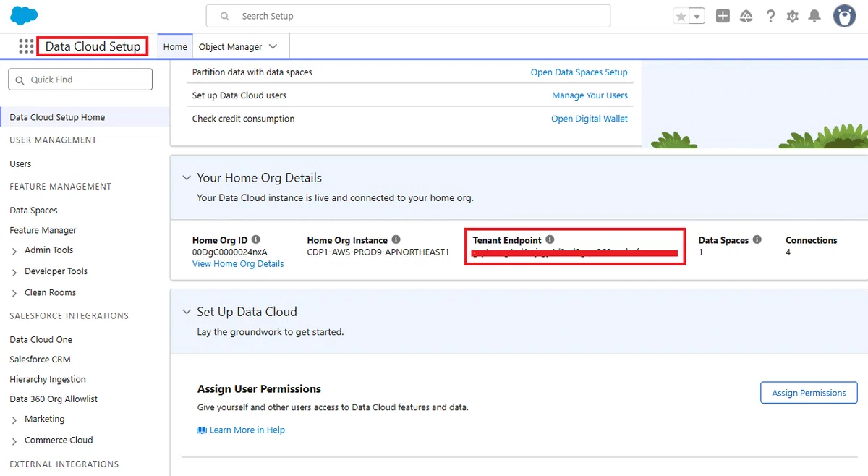Switch to the Home tab
Viewport: 868px width, 476px height.
click(x=175, y=46)
